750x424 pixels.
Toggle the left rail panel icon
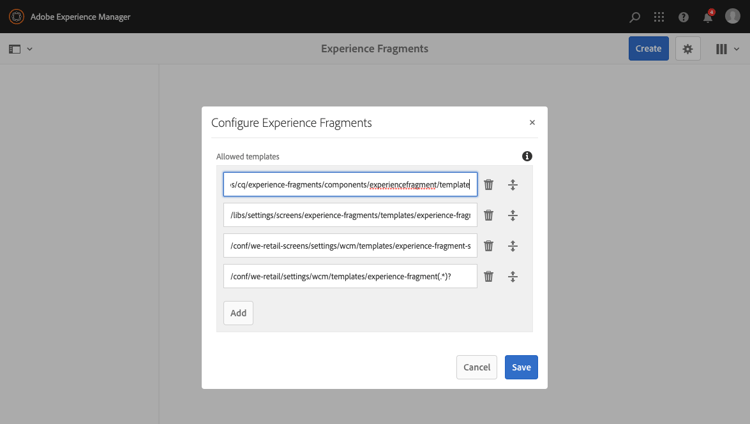click(x=15, y=49)
